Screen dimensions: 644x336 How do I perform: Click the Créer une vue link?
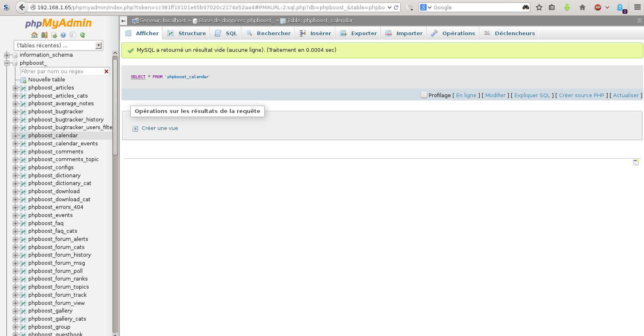tap(159, 128)
